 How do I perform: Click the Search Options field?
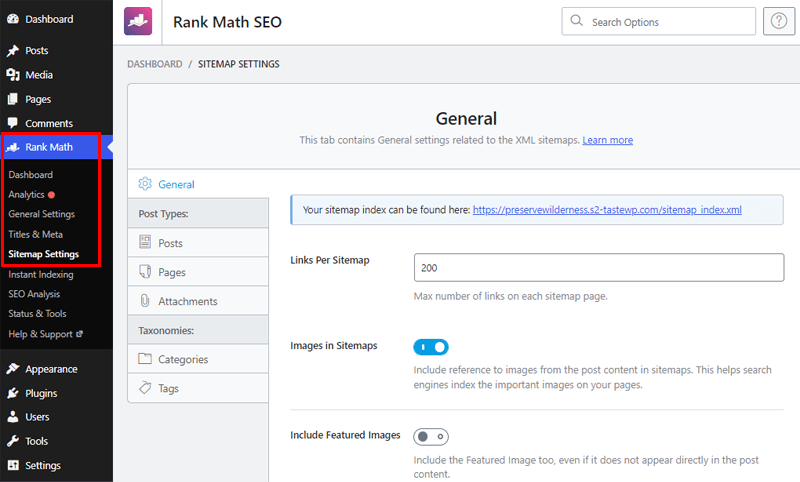click(x=659, y=21)
